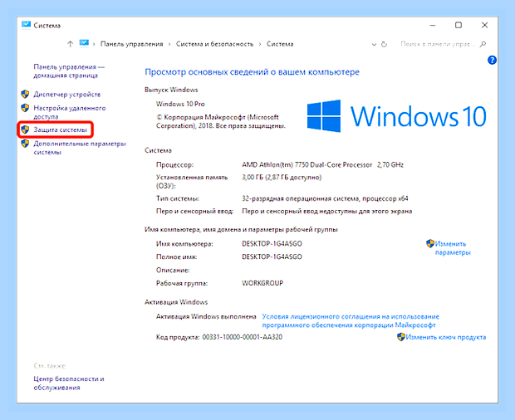Open license agreement link Условия лицензионного соглашения
The height and width of the screenshot is (420, 515).
[x=351, y=321]
